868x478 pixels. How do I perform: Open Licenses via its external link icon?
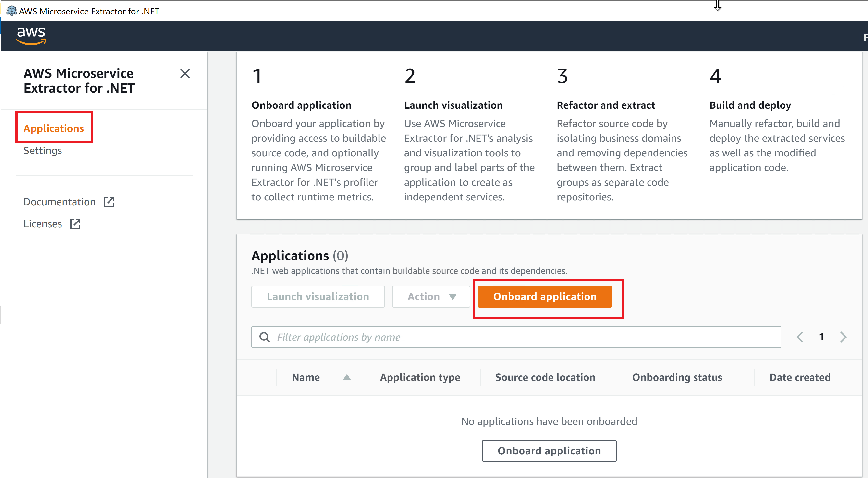pos(75,223)
